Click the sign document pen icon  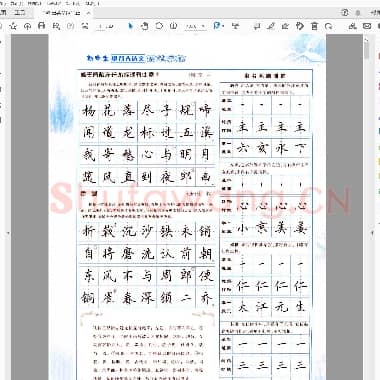(285, 26)
